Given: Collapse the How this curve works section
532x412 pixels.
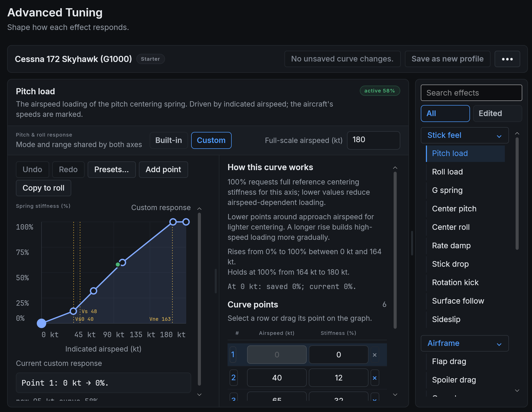Looking at the screenshot, I should (x=395, y=168).
